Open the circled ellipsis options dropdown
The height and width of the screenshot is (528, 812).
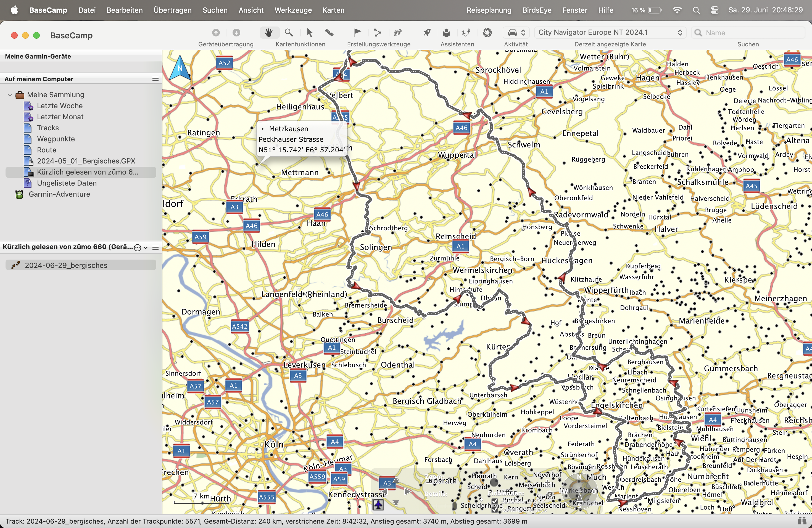141,248
